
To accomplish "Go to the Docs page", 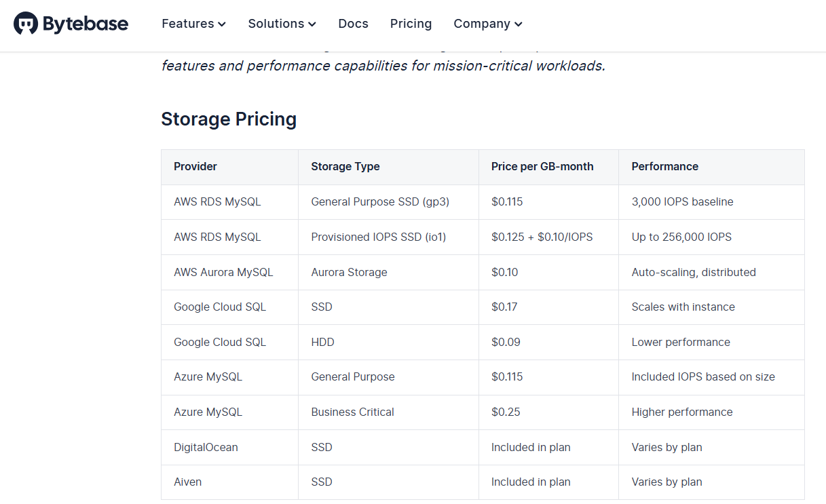I will tap(353, 24).
